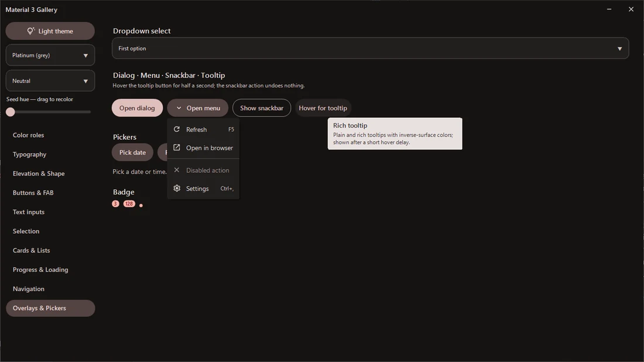Click the badge showing 128
The height and width of the screenshot is (362, 644).
[129, 204]
